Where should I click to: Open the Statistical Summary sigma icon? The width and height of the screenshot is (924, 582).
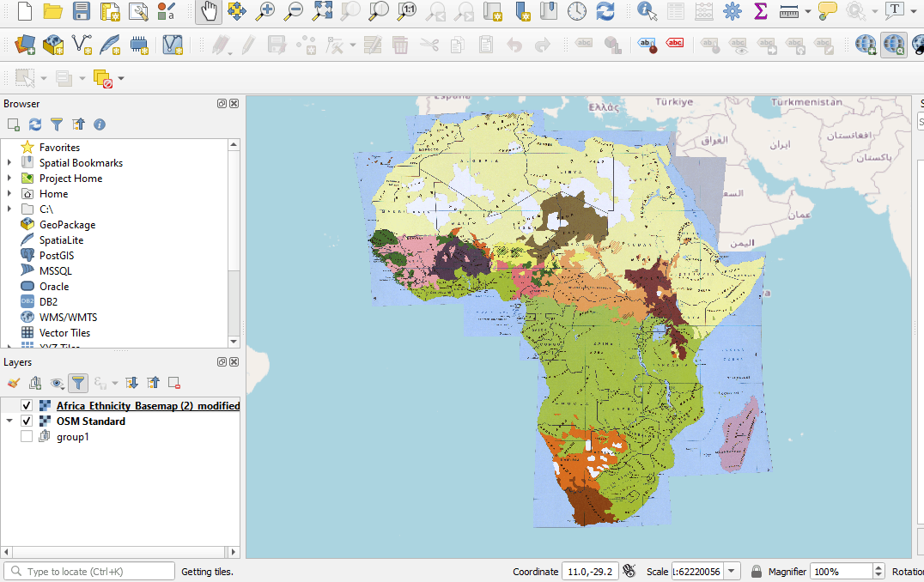[x=760, y=11]
